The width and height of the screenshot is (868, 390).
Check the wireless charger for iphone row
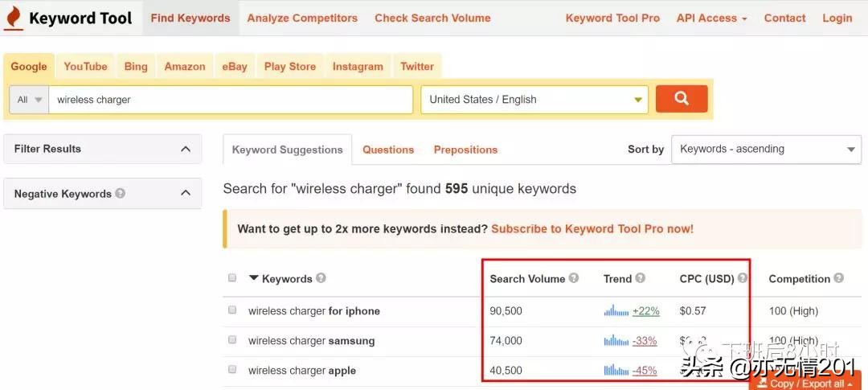coord(232,310)
